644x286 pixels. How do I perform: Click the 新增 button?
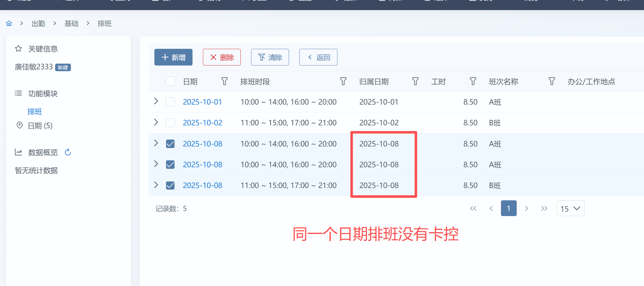tap(173, 57)
